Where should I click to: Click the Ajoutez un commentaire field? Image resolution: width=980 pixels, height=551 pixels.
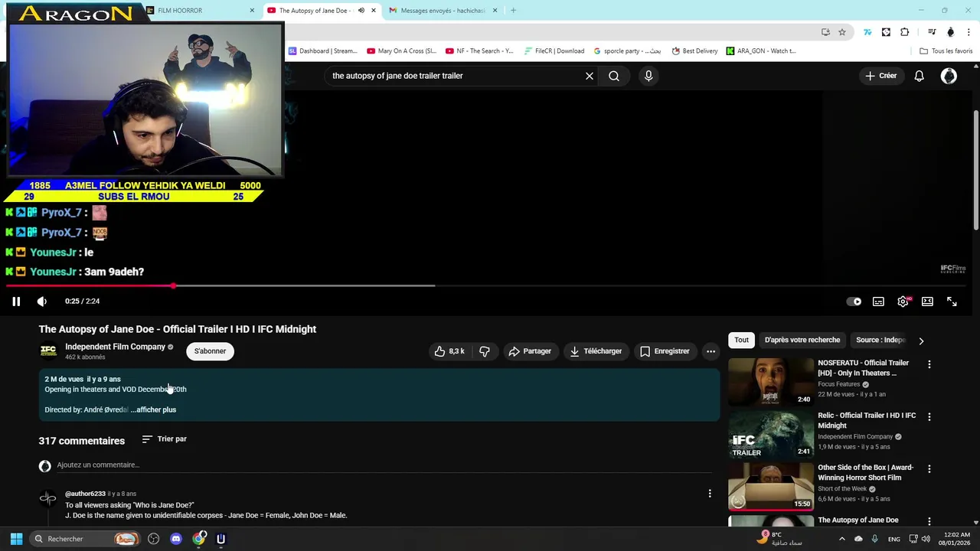click(383, 465)
